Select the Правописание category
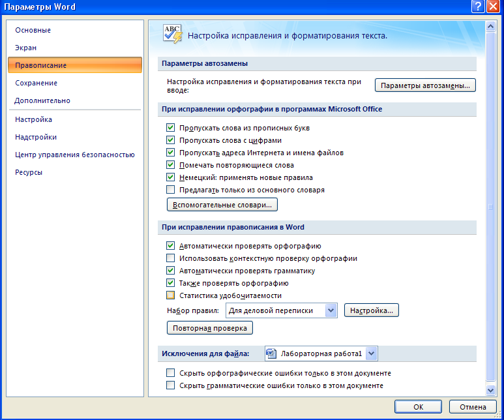 click(x=75, y=65)
